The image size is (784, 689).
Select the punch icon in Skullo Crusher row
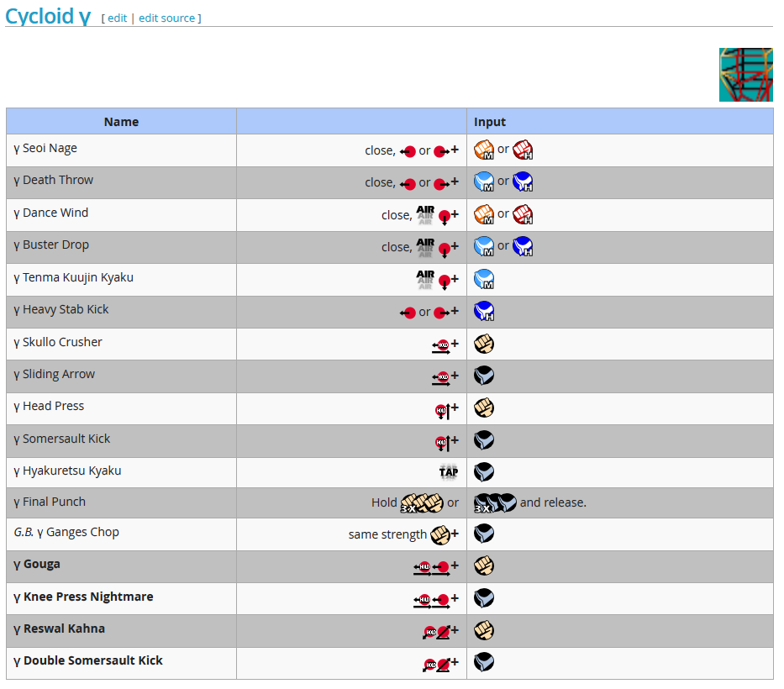click(484, 344)
